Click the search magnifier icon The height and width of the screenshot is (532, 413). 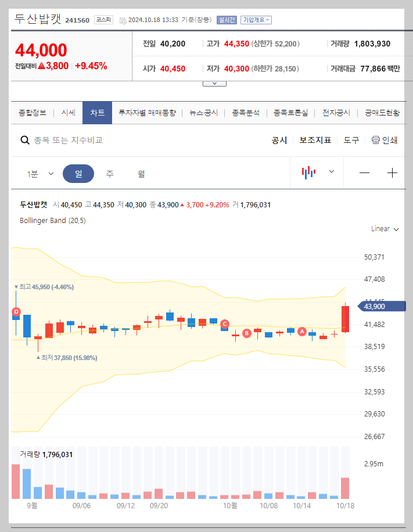(24, 140)
